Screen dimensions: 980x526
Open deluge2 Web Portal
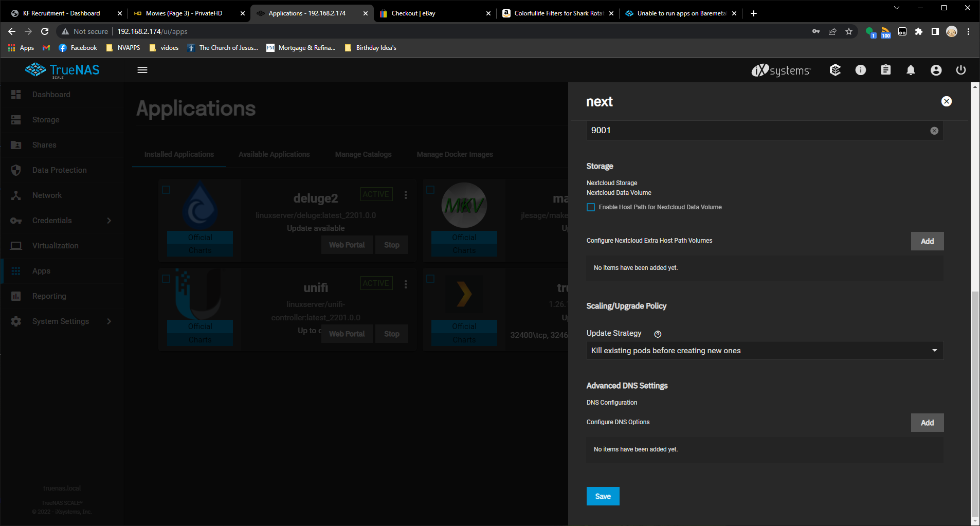click(x=347, y=245)
